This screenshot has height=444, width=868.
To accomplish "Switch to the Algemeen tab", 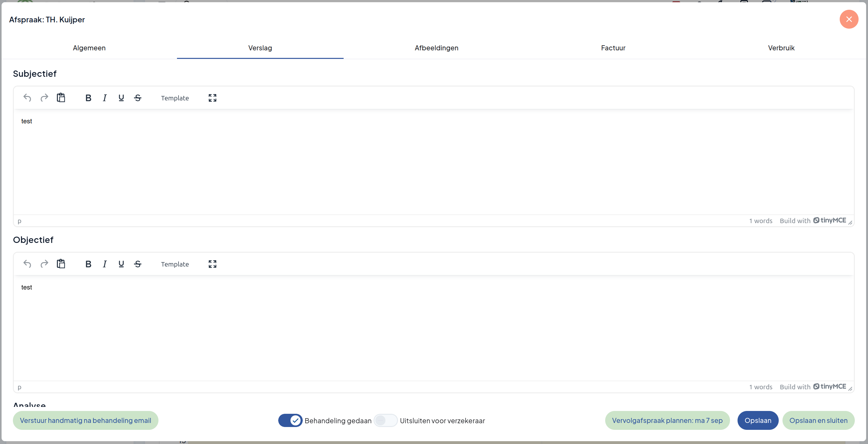I will coord(89,48).
